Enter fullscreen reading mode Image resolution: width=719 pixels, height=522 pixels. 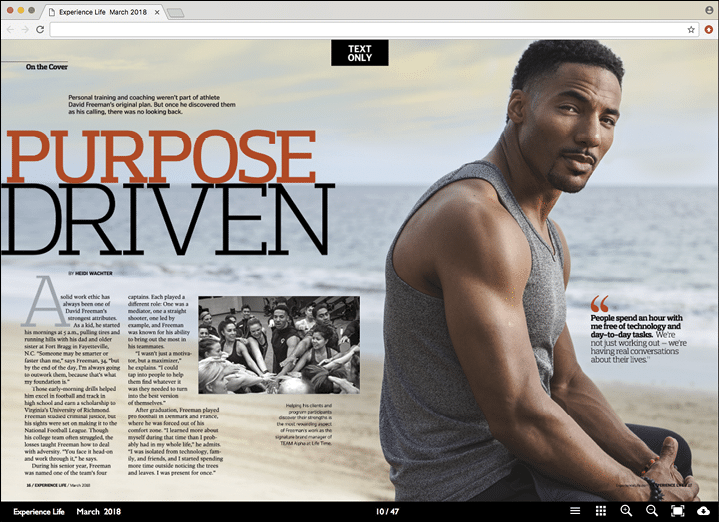click(677, 511)
